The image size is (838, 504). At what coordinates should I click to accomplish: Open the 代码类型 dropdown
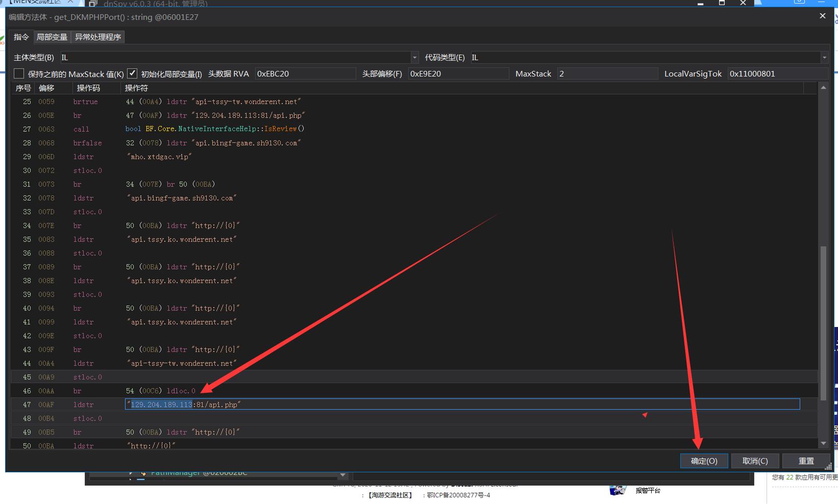pos(824,58)
